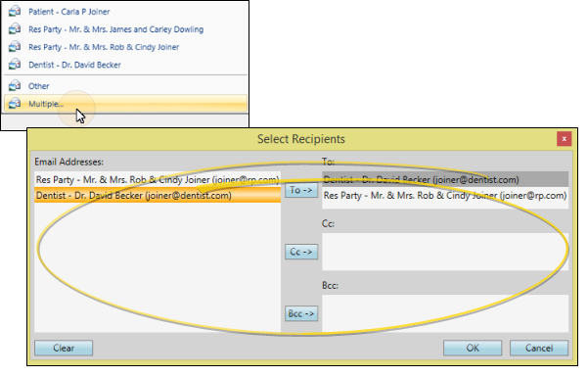Add selected address with the Cc -> button
The image size is (588, 376).
(301, 252)
